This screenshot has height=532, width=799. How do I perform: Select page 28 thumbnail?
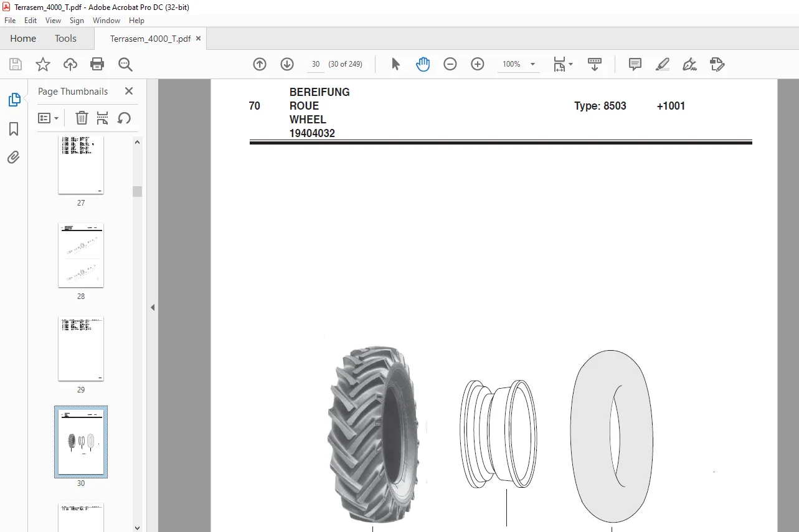(81, 255)
